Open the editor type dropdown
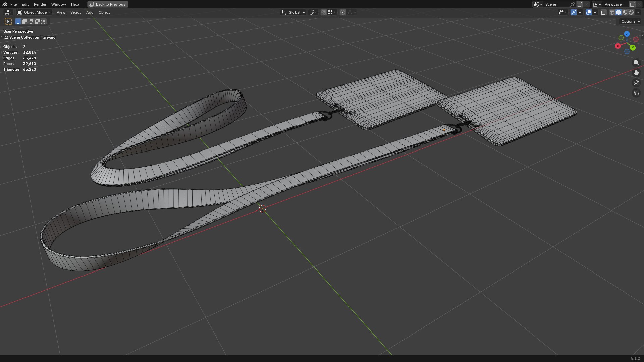The width and height of the screenshot is (644, 362). [x=8, y=12]
